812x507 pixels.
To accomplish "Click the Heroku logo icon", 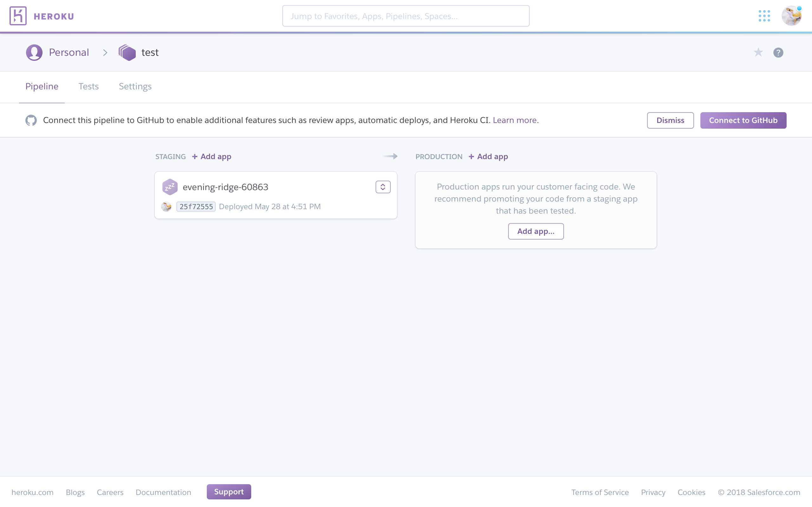I will [18, 16].
